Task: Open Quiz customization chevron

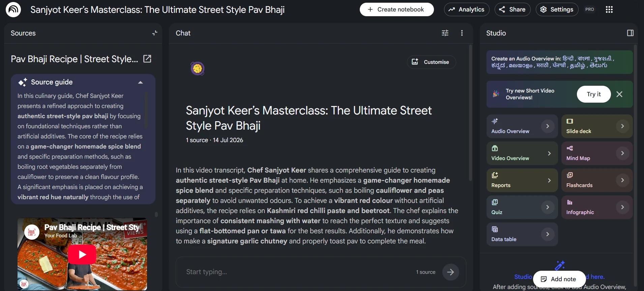Action: pyautogui.click(x=548, y=207)
